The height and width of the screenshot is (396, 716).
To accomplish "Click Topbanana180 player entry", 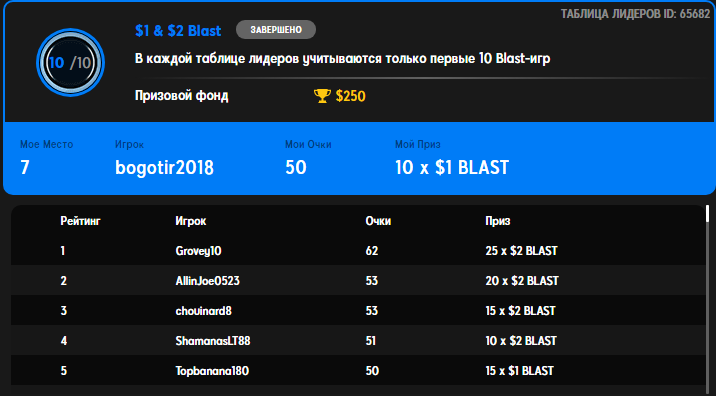I will [x=212, y=370].
